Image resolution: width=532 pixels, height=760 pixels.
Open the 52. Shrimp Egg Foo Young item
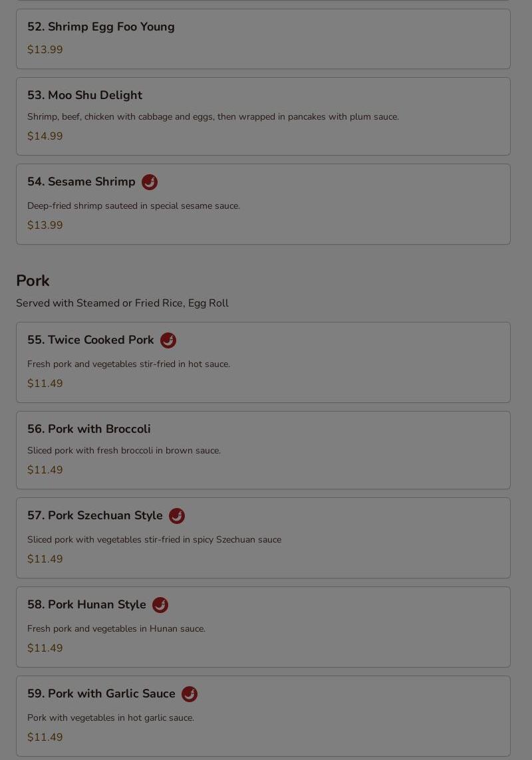[x=101, y=27]
